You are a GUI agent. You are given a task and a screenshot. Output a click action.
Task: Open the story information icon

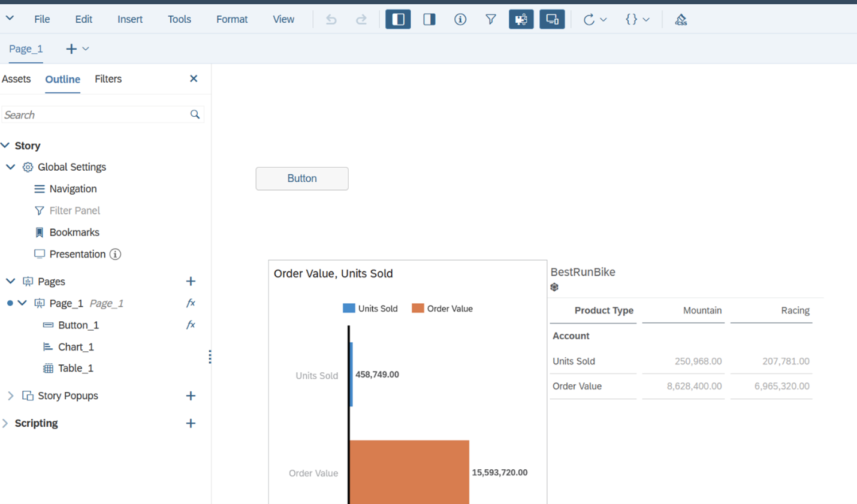coord(460,19)
